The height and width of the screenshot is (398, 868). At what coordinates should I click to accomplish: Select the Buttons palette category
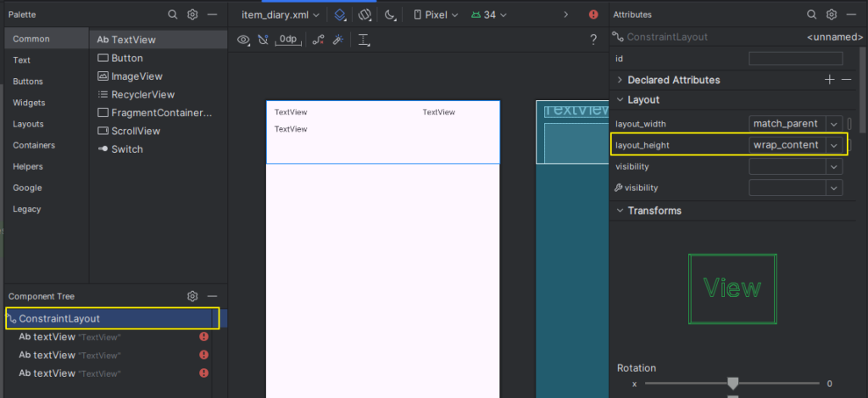[47, 81]
